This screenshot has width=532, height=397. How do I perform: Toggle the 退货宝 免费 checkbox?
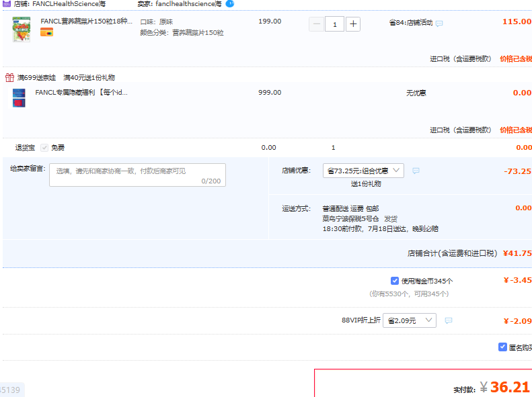(x=44, y=148)
